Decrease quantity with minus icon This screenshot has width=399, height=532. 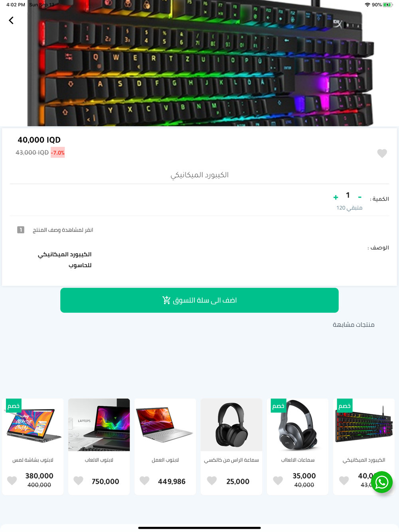(x=359, y=197)
